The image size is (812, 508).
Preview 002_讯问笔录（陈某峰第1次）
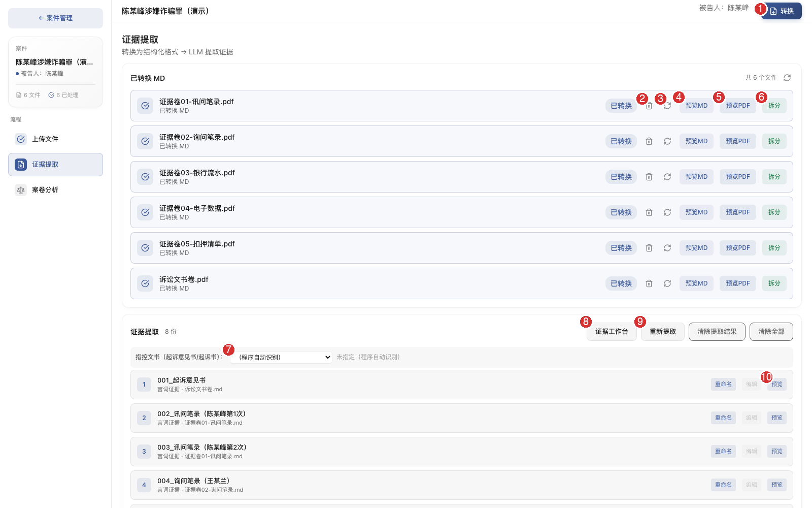pos(777,418)
